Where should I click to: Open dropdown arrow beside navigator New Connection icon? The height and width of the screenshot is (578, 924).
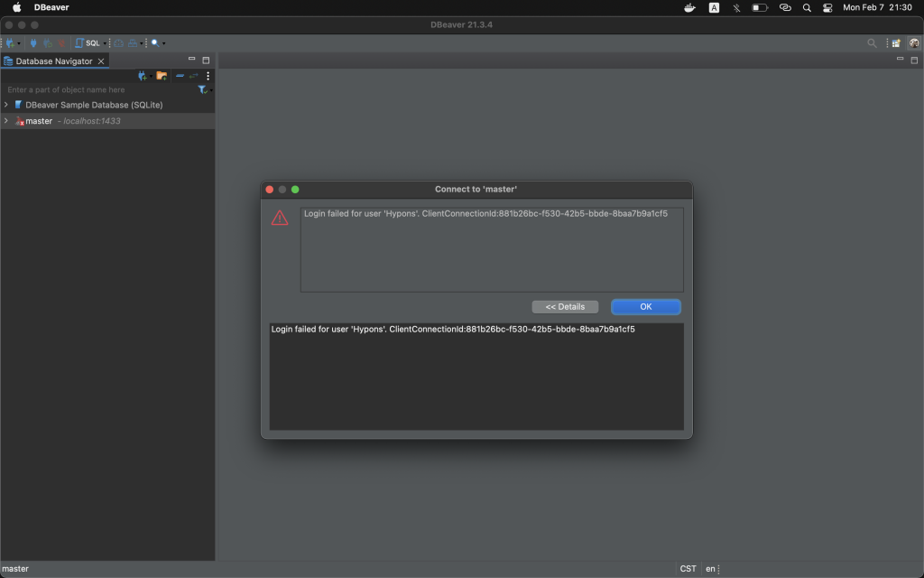[x=151, y=76]
